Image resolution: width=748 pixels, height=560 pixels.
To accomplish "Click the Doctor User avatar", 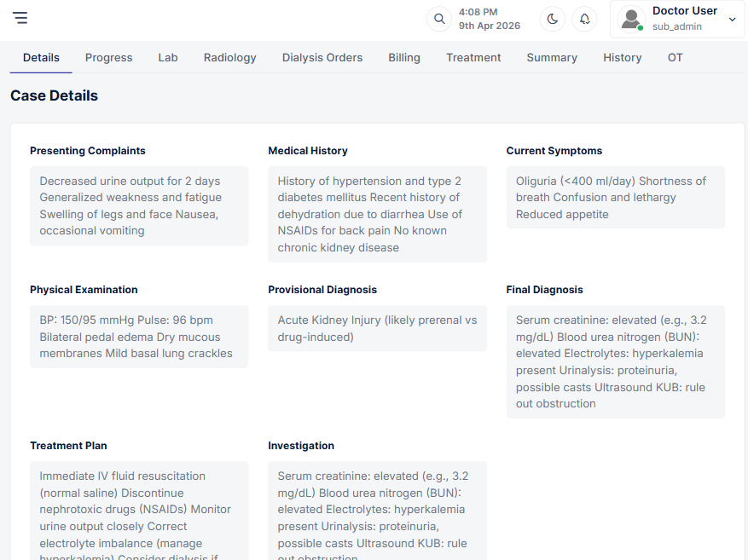I will tap(631, 19).
